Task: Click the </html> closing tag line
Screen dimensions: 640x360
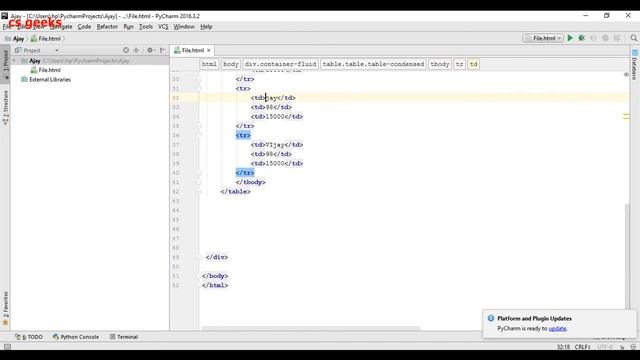Action: 215,285
